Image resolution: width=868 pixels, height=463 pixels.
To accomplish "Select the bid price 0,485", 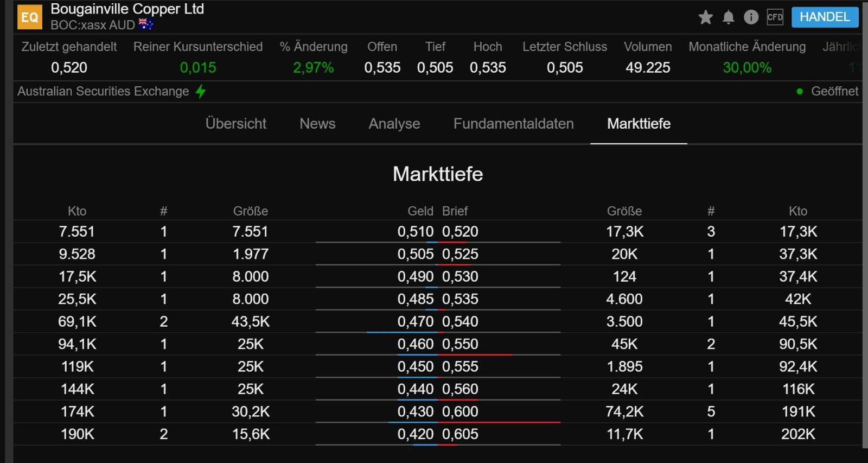I will coord(416,299).
